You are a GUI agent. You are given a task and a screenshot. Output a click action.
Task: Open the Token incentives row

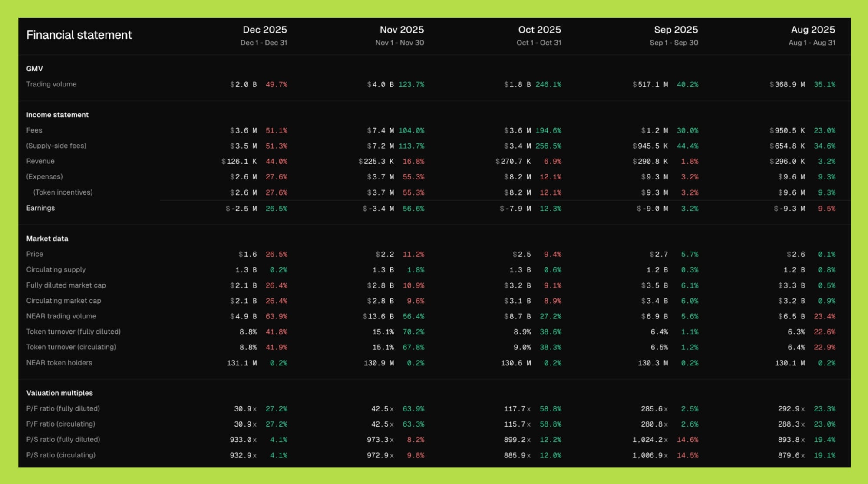[63, 192]
